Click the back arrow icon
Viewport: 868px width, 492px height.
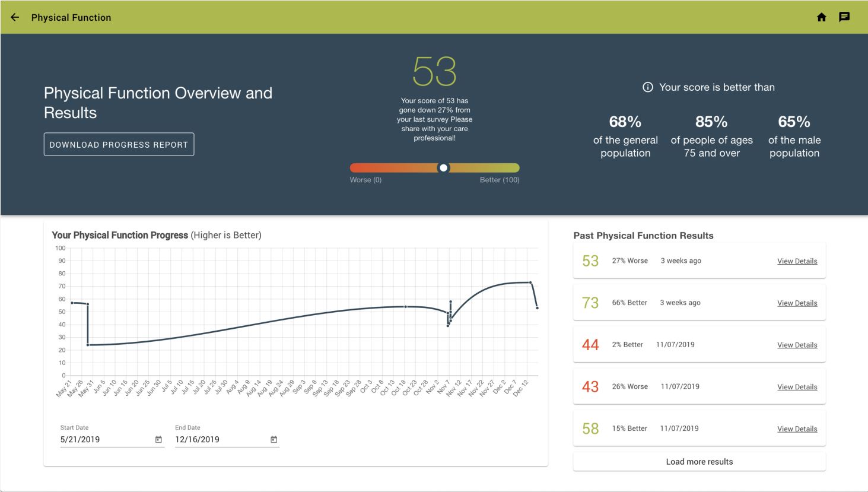coord(15,17)
